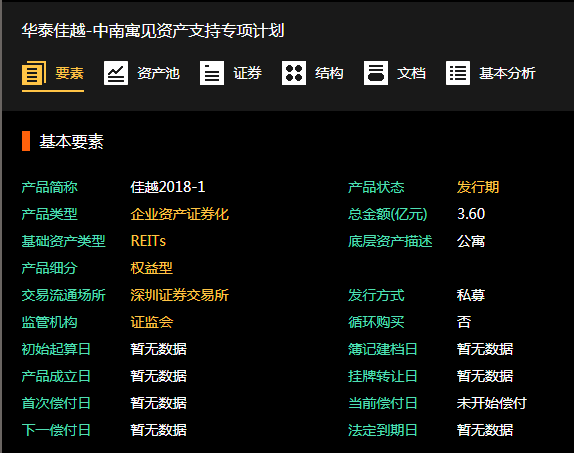Open the 深圳证券交易所 link
The height and width of the screenshot is (453, 574).
(180, 295)
